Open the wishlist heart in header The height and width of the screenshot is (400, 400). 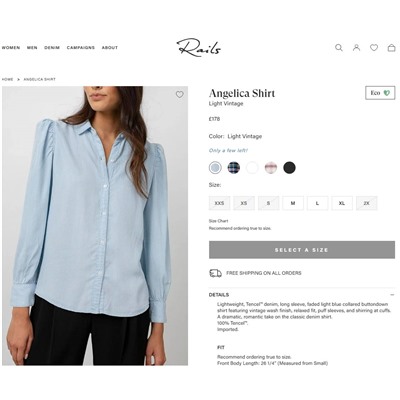(374, 48)
